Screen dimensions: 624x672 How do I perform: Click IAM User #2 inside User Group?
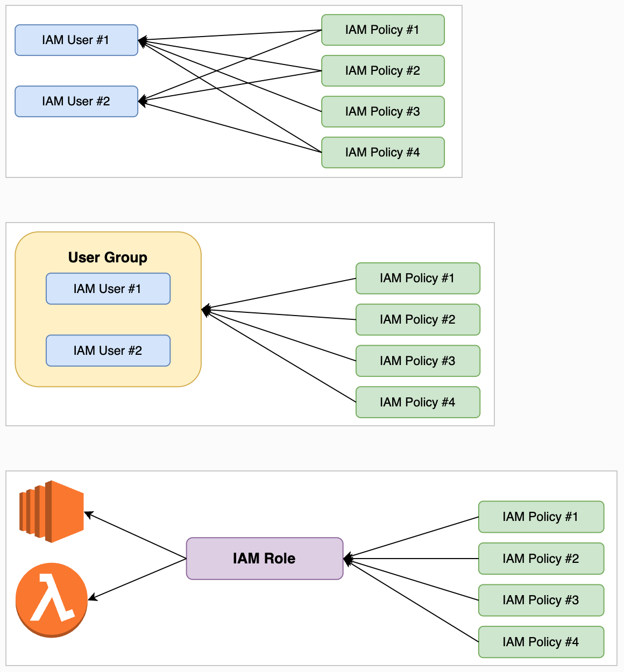(x=108, y=351)
